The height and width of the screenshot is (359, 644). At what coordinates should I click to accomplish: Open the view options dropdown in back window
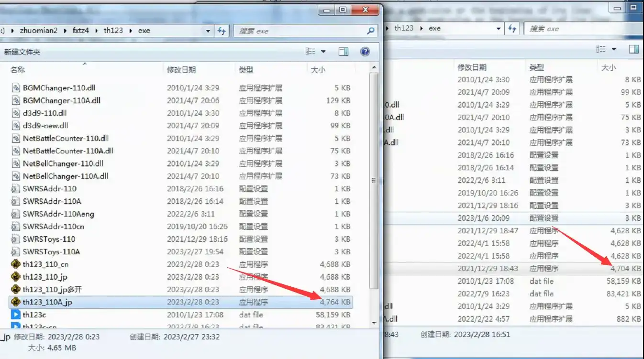[x=614, y=49]
